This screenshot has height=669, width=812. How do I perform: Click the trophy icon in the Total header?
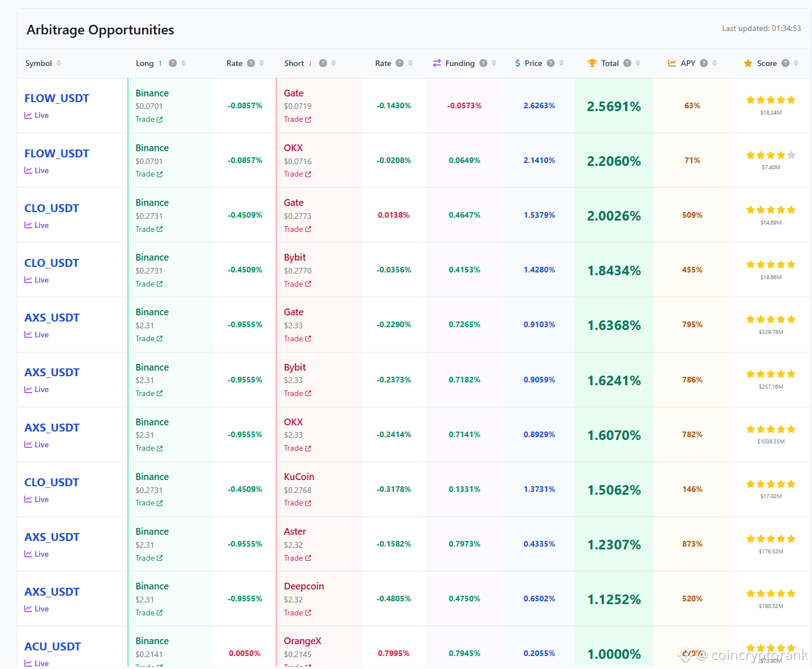tap(592, 63)
